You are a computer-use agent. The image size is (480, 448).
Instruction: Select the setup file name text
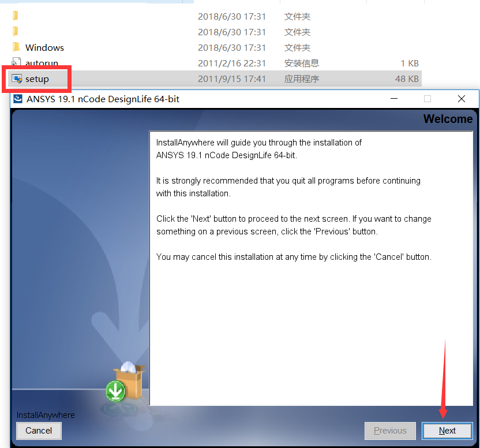(37, 79)
